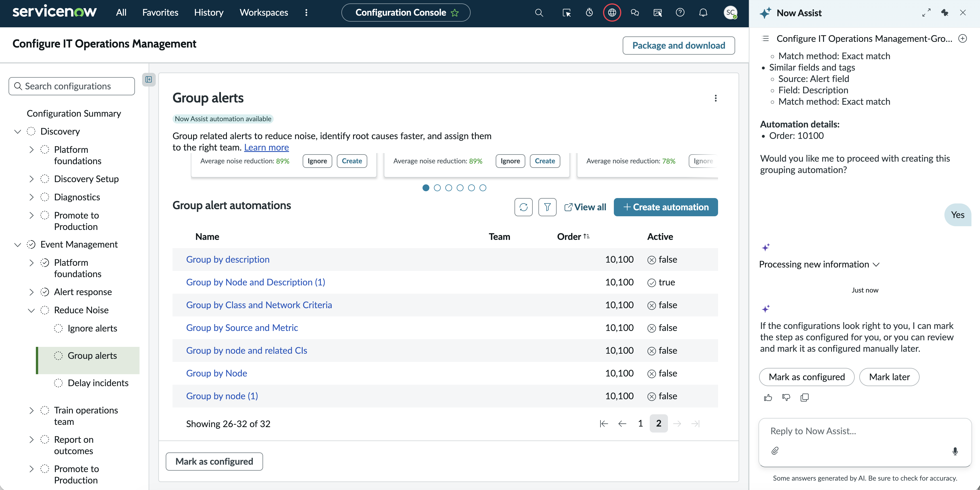Viewport: 980px width, 490px height.
Task: Click Mark as configured in Now Assist
Action: pos(807,377)
